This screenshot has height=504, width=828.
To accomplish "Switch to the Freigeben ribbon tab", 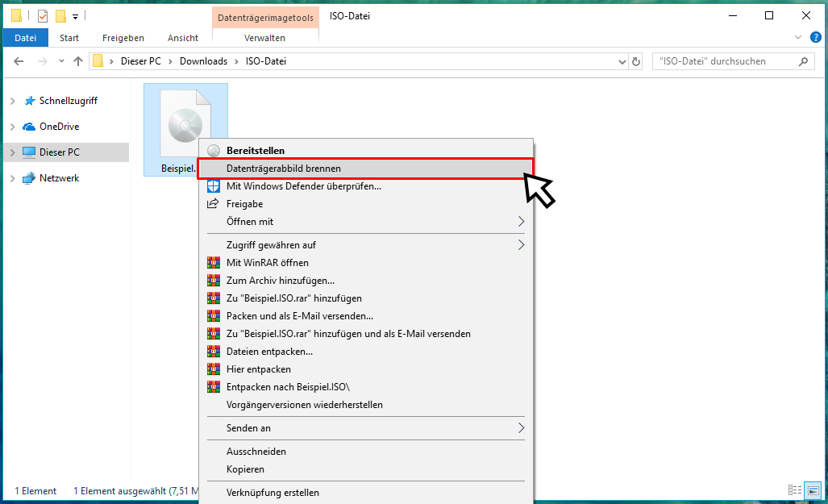I will point(123,38).
